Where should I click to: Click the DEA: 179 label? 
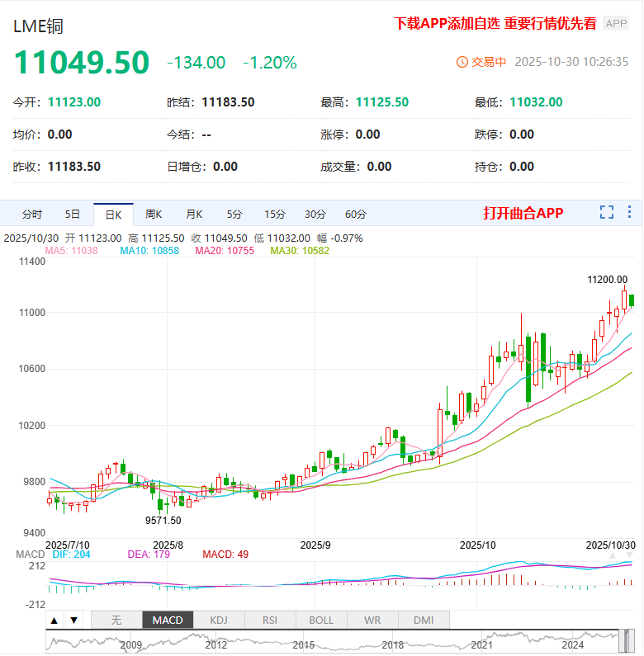pyautogui.click(x=149, y=555)
